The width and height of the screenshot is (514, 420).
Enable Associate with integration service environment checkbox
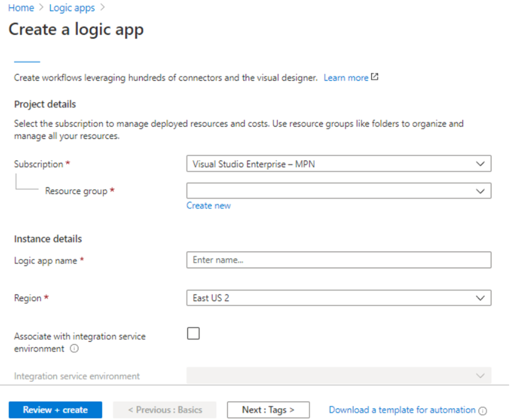194,334
